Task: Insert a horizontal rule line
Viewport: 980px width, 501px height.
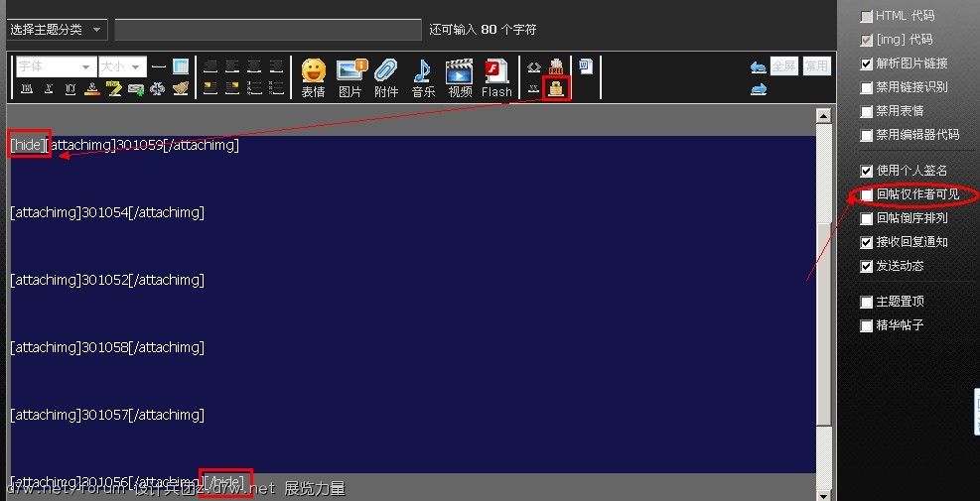Action: 159,66
